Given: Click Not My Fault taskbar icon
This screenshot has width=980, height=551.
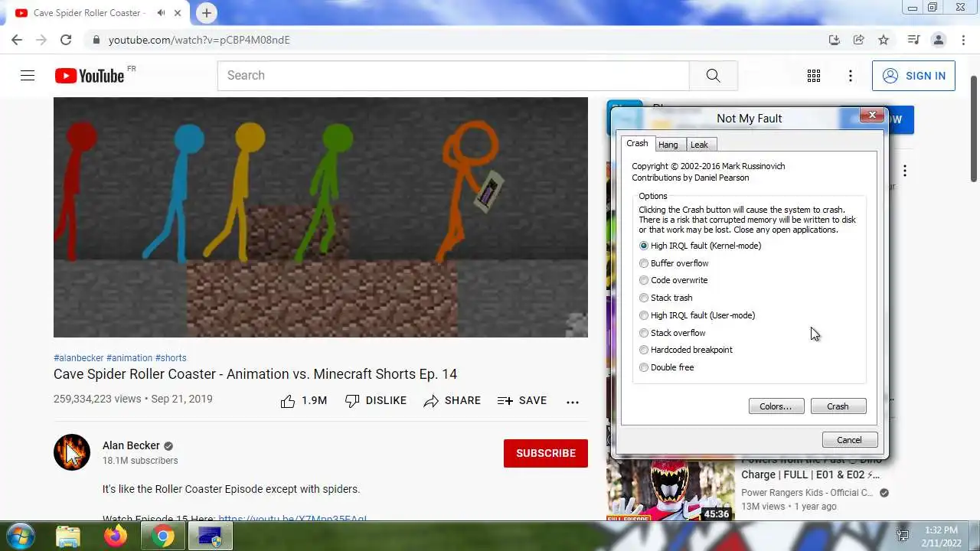Looking at the screenshot, I should point(210,536).
